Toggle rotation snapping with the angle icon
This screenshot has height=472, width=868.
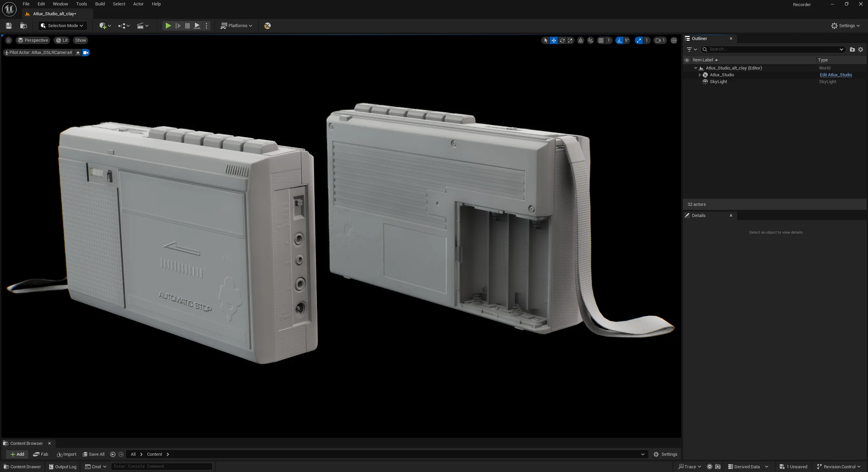(x=619, y=40)
